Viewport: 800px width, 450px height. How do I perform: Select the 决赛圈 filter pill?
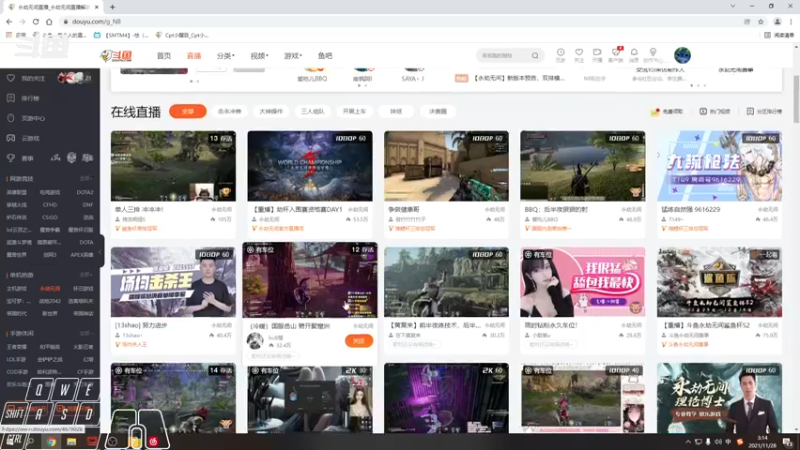pos(438,111)
